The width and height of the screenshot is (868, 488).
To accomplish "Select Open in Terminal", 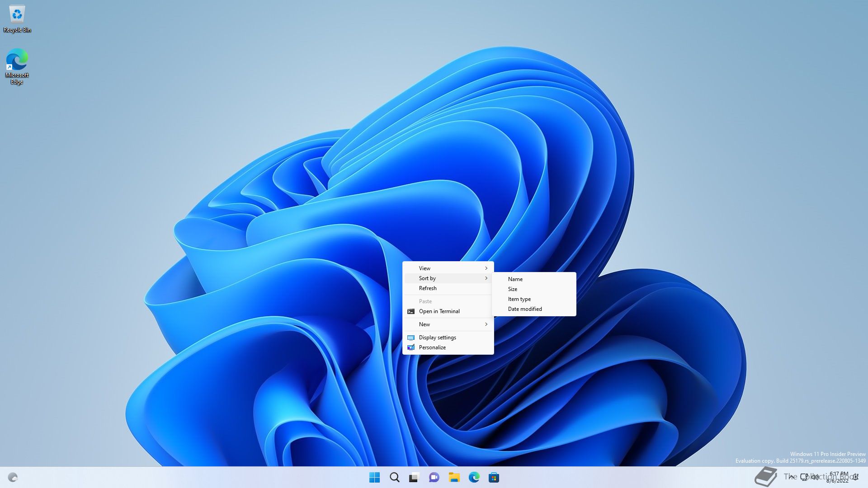I will [439, 311].
